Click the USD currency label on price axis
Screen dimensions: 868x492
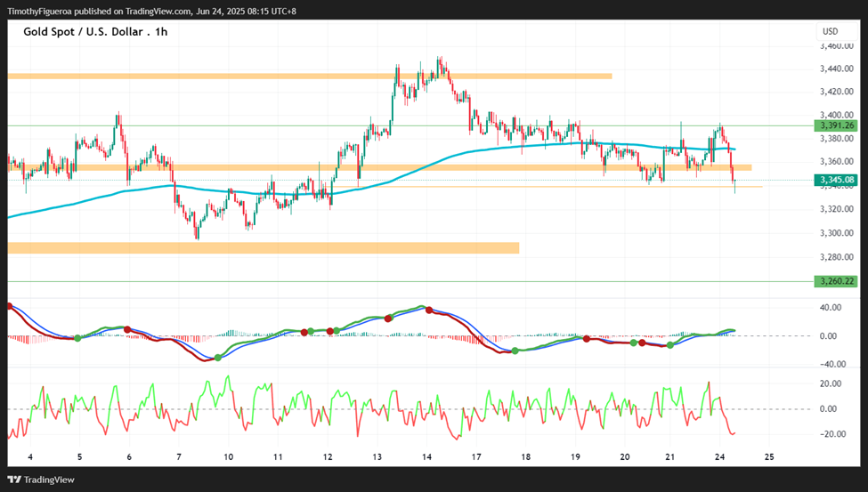click(828, 32)
